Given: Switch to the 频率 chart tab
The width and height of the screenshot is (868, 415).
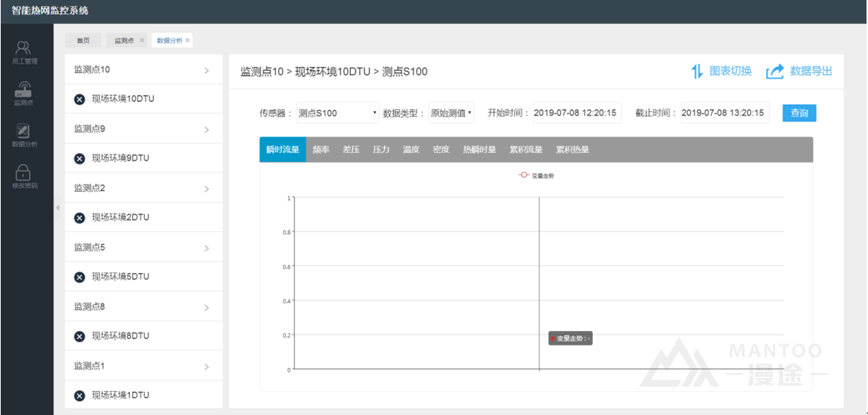Looking at the screenshot, I should [321, 149].
